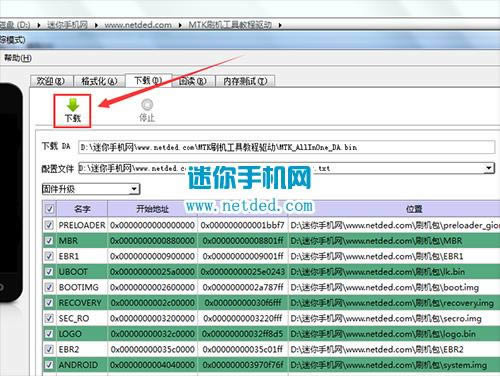Expand arrow after drive (D:) in breadcrumb
The width and height of the screenshot is (500, 376).
click(39, 25)
